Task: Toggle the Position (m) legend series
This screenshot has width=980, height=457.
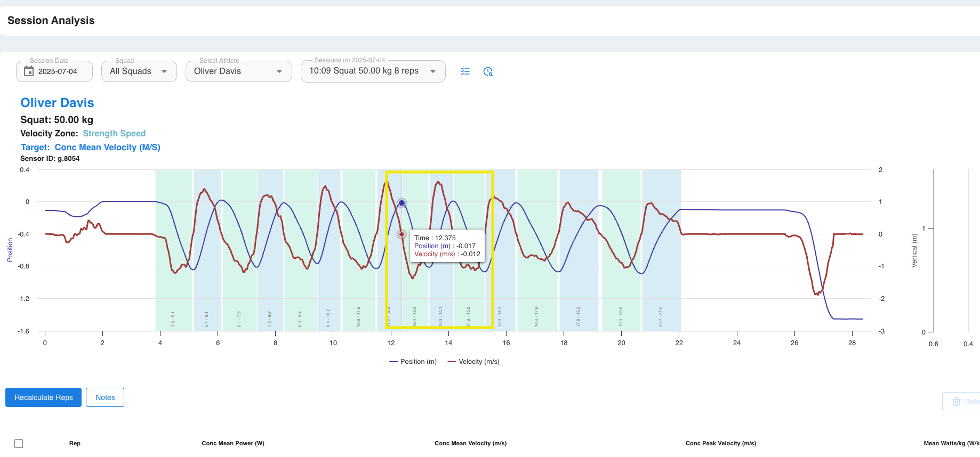Action: click(413, 362)
